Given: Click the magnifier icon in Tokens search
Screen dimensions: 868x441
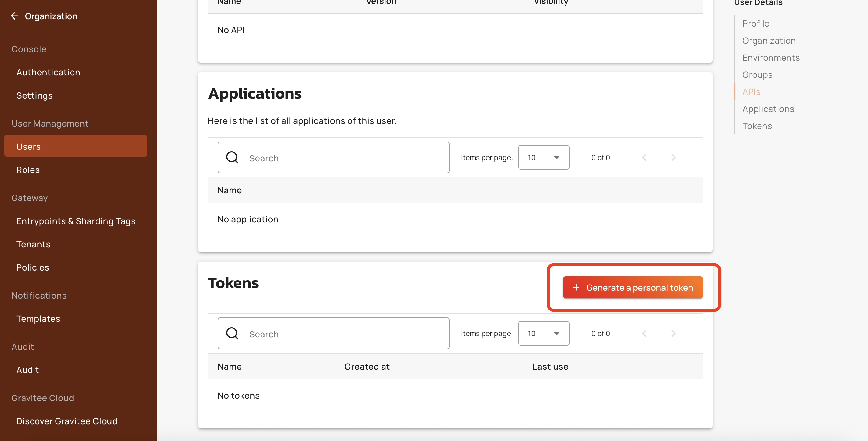Looking at the screenshot, I should (232, 333).
